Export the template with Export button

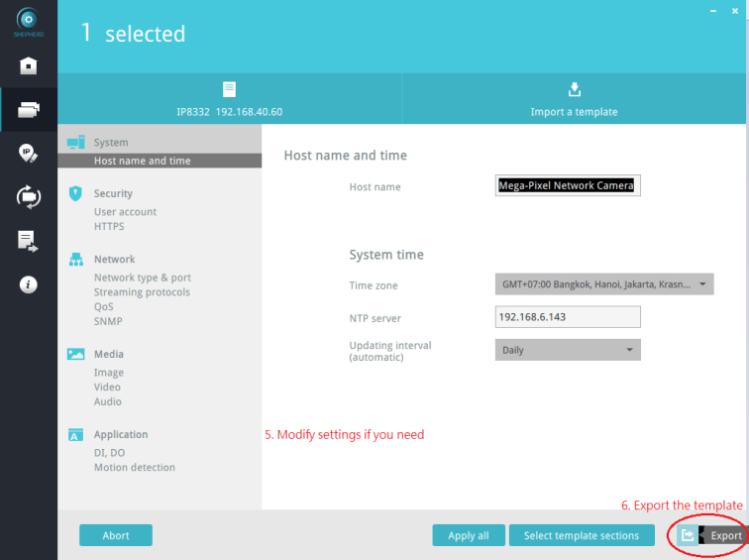(710, 535)
